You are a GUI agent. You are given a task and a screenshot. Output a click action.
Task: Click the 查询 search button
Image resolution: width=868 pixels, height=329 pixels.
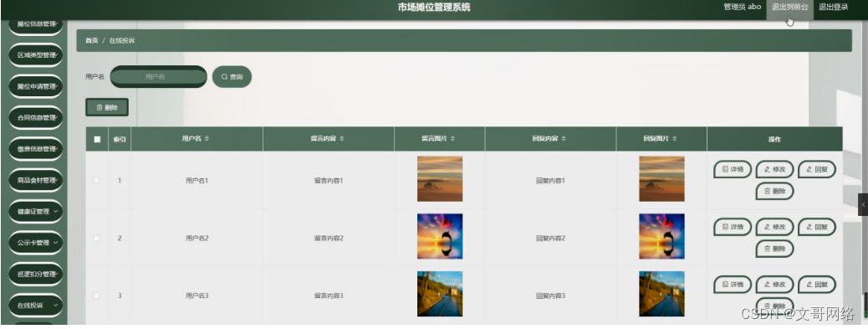point(232,77)
